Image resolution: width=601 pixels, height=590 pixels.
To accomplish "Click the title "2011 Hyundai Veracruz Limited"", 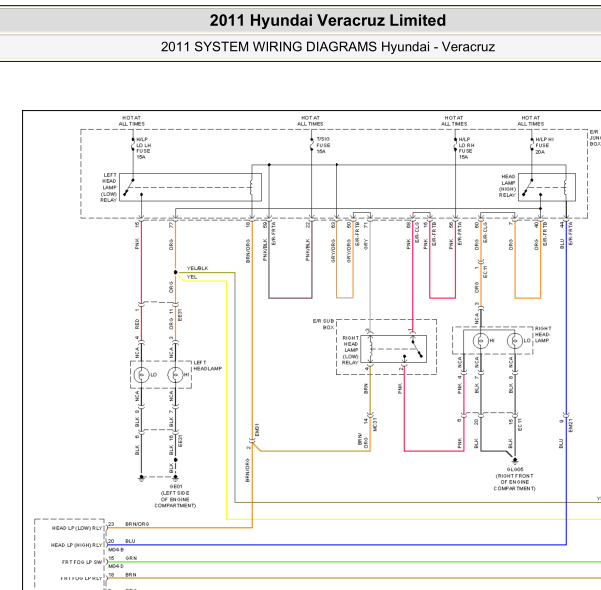I will [x=328, y=20].
